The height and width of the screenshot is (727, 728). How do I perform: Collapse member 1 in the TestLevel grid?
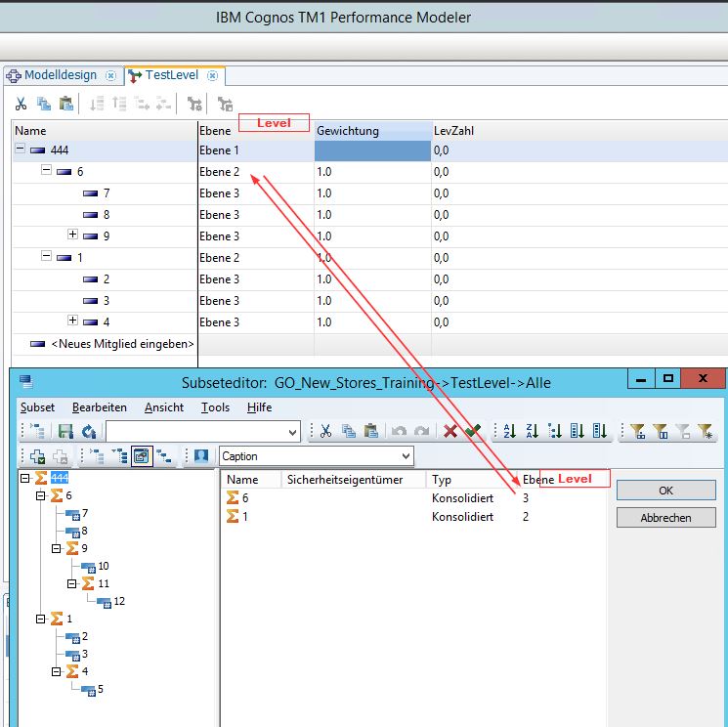coord(46,256)
